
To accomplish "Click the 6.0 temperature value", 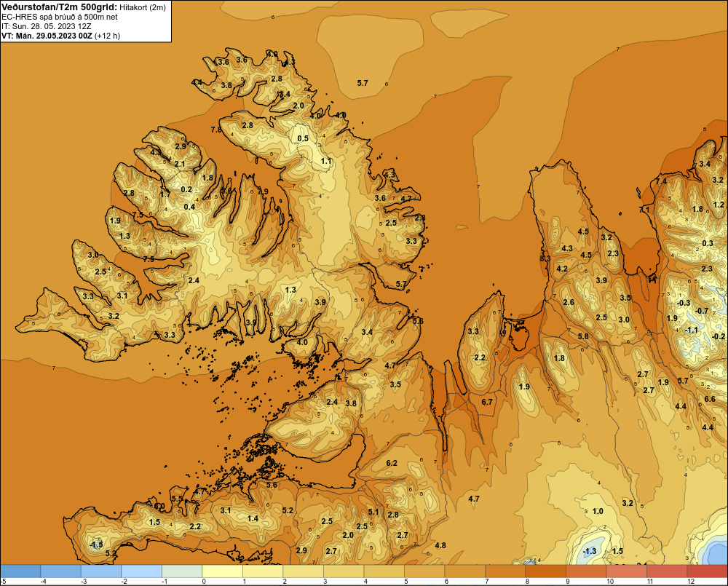I will click(159, 506).
